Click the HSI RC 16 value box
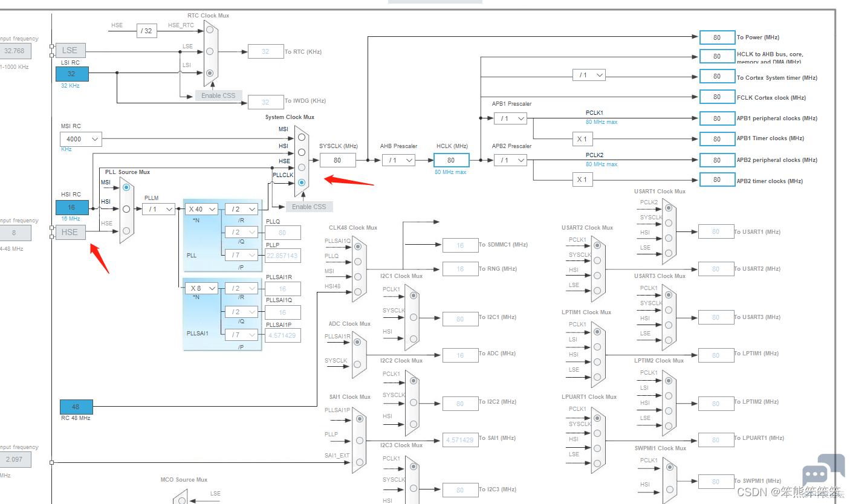The height and width of the screenshot is (504, 850). click(72, 207)
